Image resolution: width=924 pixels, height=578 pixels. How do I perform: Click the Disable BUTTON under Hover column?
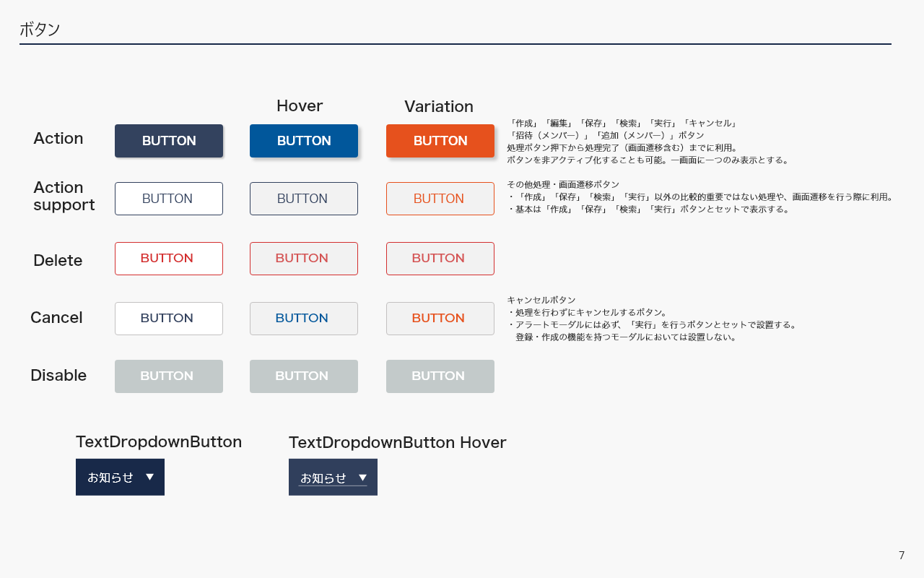[304, 376]
